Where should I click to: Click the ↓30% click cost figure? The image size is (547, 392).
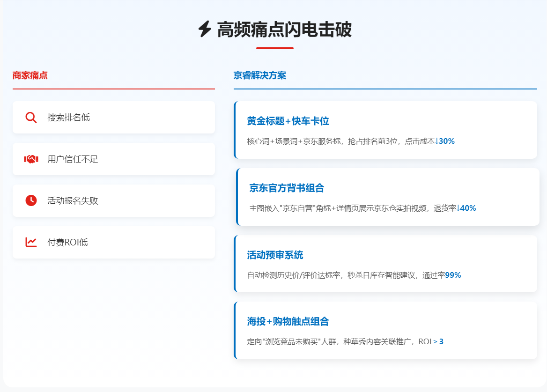pyautogui.click(x=445, y=141)
